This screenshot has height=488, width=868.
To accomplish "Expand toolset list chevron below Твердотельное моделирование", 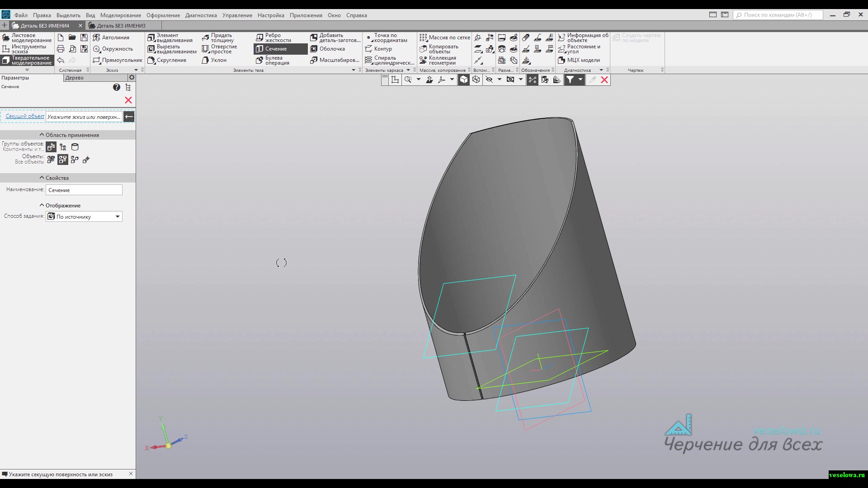I will click(27, 70).
